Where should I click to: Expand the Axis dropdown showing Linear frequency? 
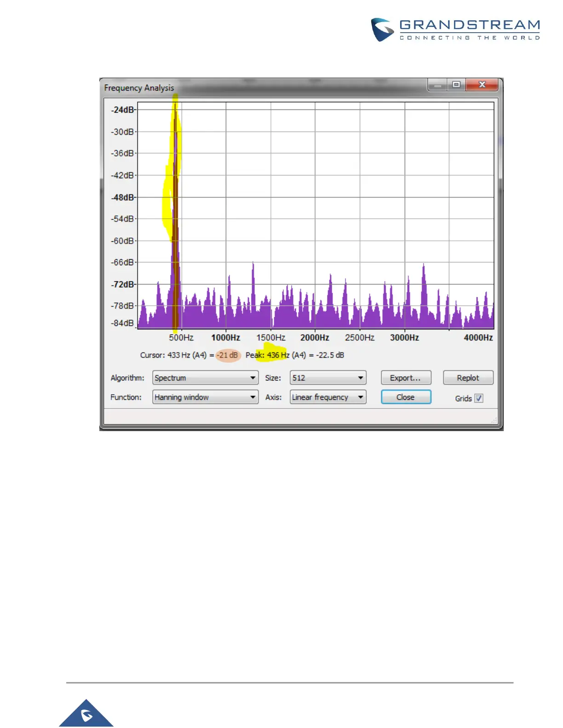point(328,397)
